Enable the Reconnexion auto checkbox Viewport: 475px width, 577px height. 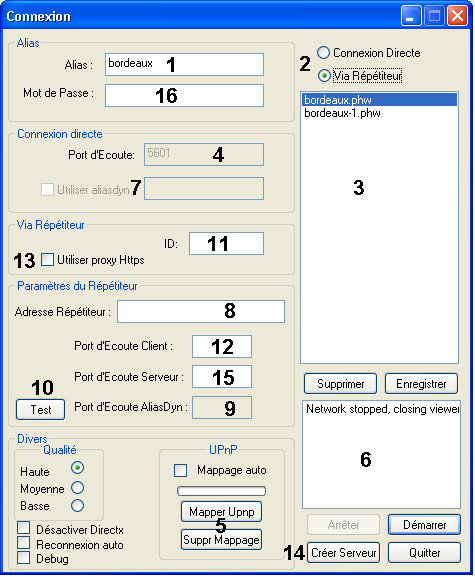(x=24, y=543)
